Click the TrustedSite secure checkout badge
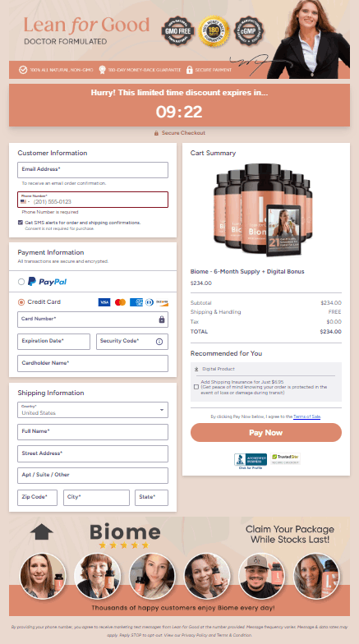The width and height of the screenshot is (359, 644). [x=285, y=459]
